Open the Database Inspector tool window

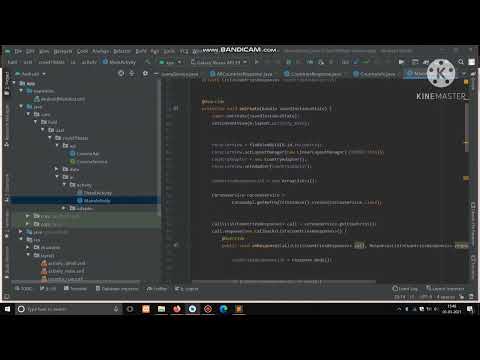point(117,289)
